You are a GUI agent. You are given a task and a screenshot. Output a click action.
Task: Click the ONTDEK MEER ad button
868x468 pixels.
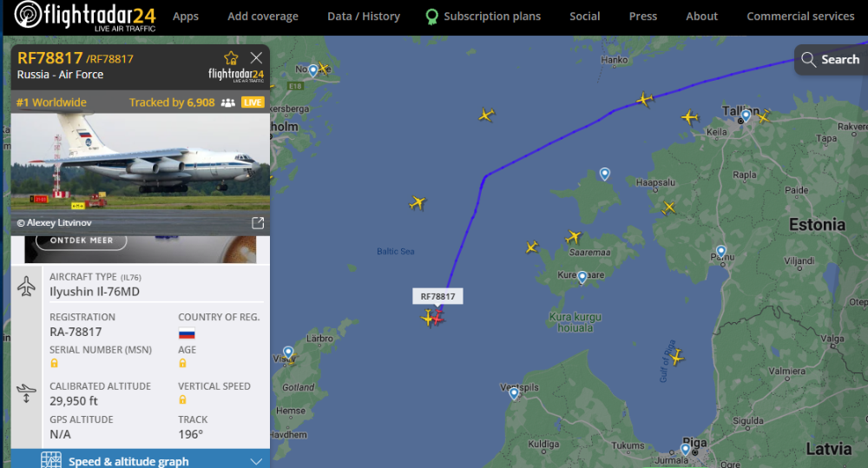tap(82, 241)
